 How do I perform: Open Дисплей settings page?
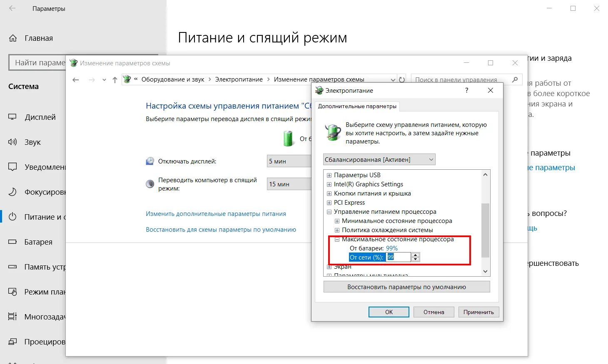tap(32, 117)
